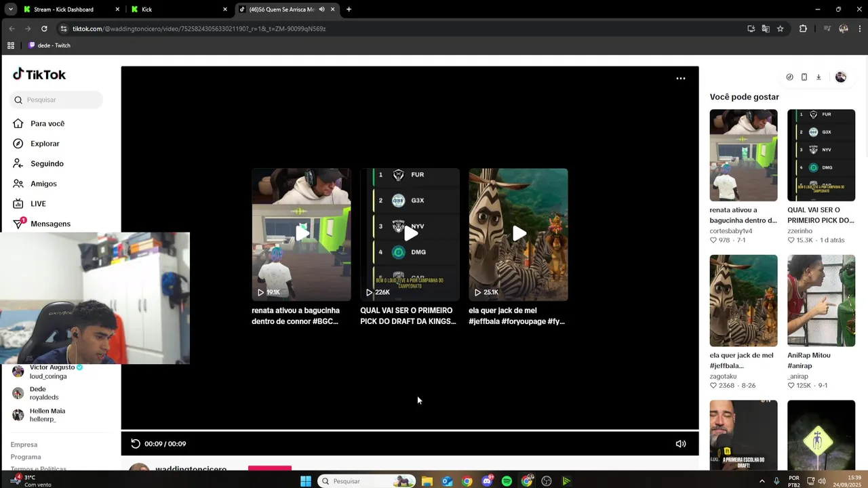Go to Explorar page
The height and width of the screenshot is (488, 868).
coord(36,144)
